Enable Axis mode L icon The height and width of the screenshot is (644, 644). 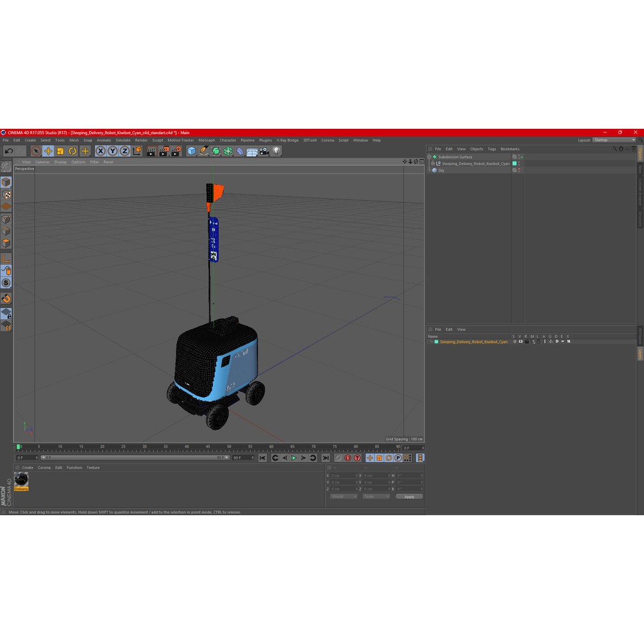point(6,258)
